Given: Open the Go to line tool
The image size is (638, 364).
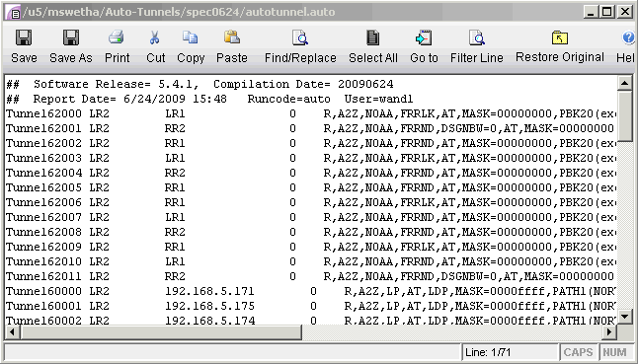Looking at the screenshot, I should click(x=424, y=37).
